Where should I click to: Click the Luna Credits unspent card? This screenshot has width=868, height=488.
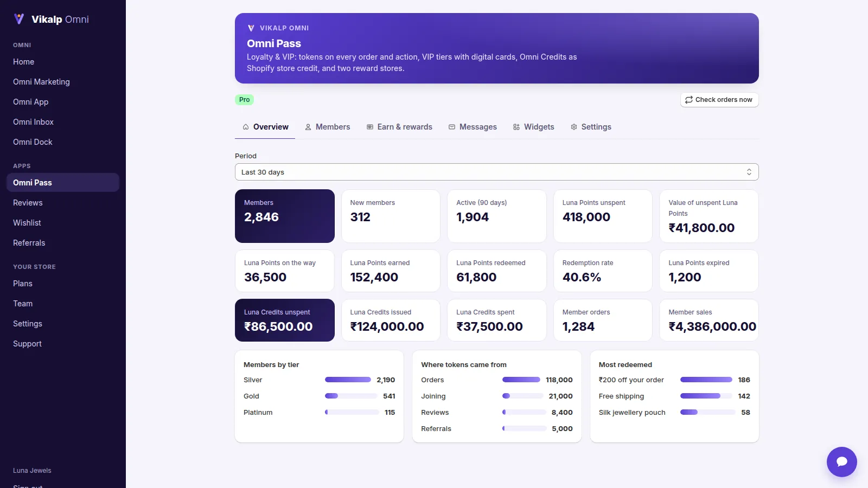pyautogui.click(x=285, y=320)
